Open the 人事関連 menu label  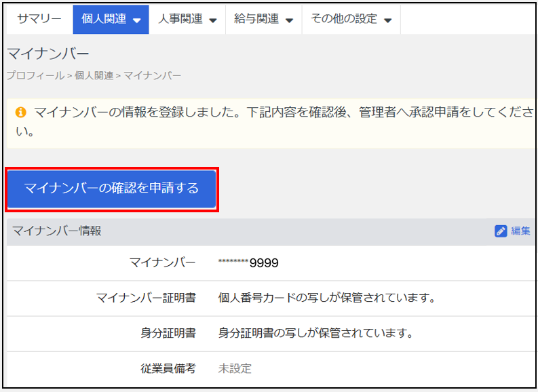pyautogui.click(x=180, y=19)
